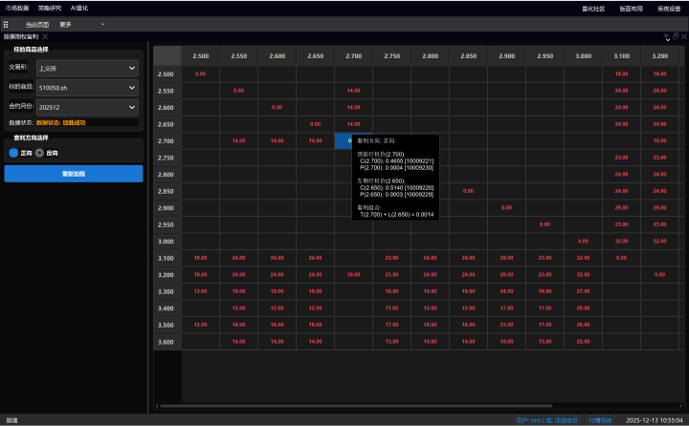Click the 当前页面 toolbar item
Viewport: 689px width, 426px height.
(x=37, y=24)
